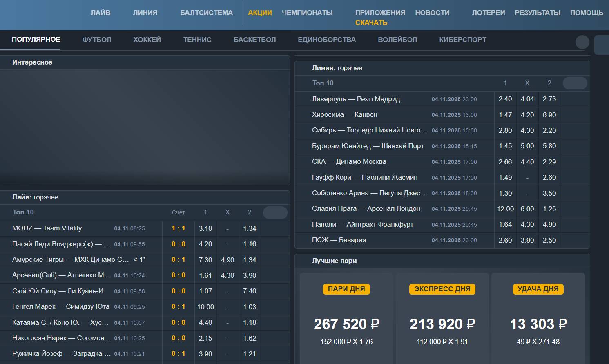
Task: Click the Скачать link under Приложения
Action: [371, 22]
